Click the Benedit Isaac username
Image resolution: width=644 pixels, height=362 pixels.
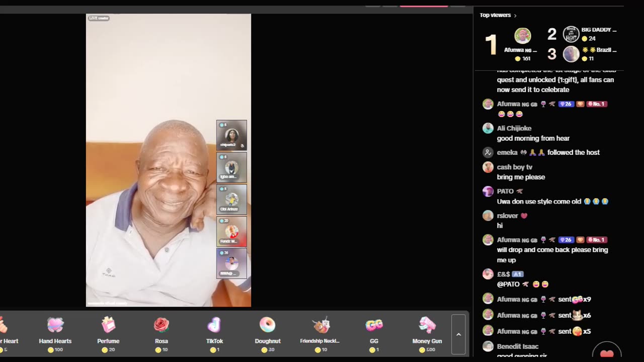click(x=518, y=346)
